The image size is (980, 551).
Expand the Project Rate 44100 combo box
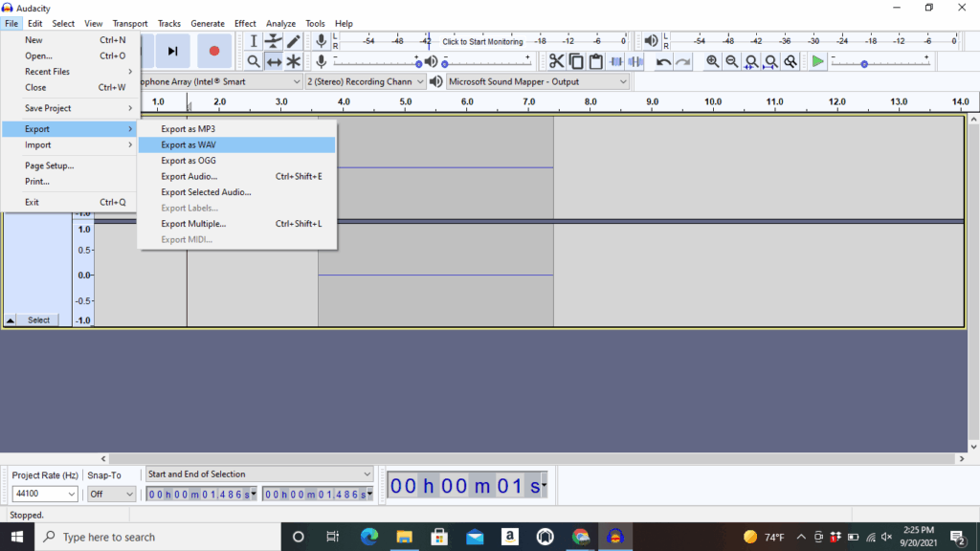click(45, 495)
